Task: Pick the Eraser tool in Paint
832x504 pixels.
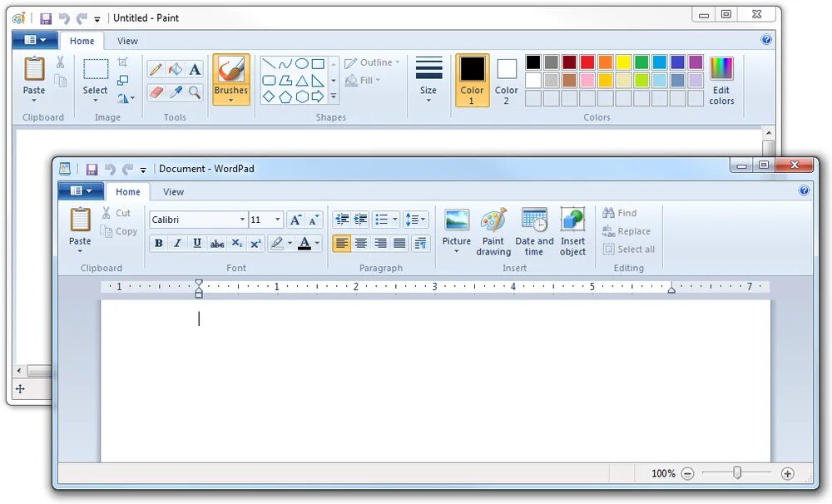Action: [156, 91]
